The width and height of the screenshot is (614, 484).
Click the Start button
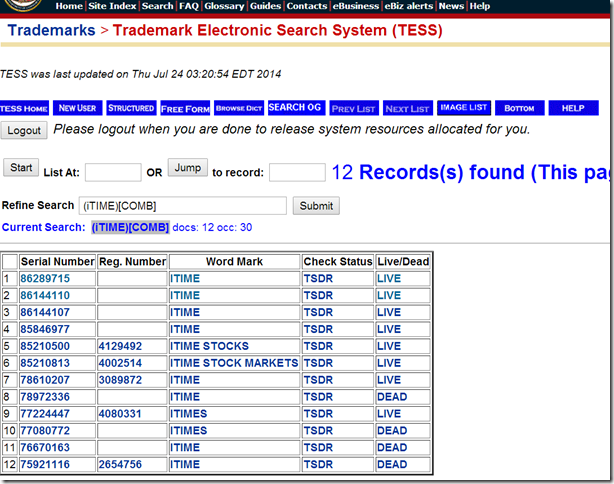coord(21,168)
